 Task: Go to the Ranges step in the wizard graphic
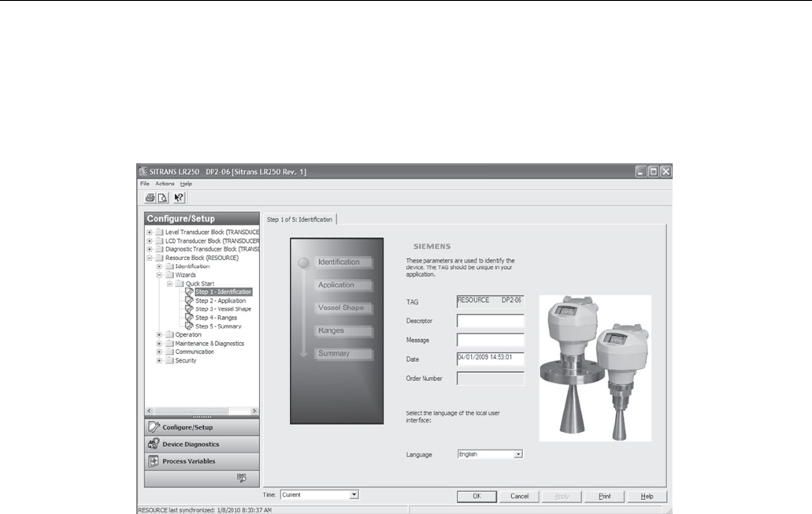click(343, 330)
